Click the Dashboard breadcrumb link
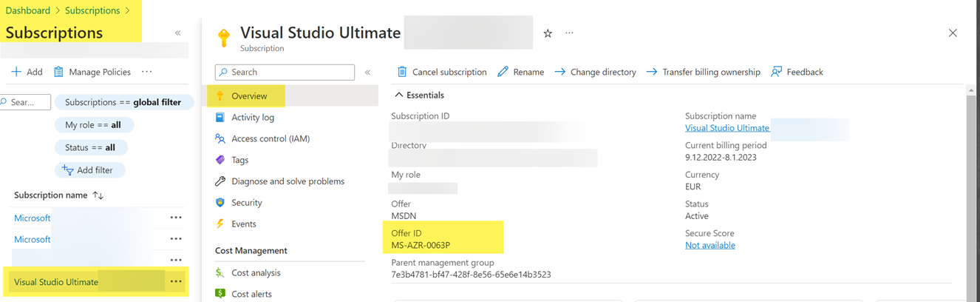The image size is (980, 302). coord(28,10)
